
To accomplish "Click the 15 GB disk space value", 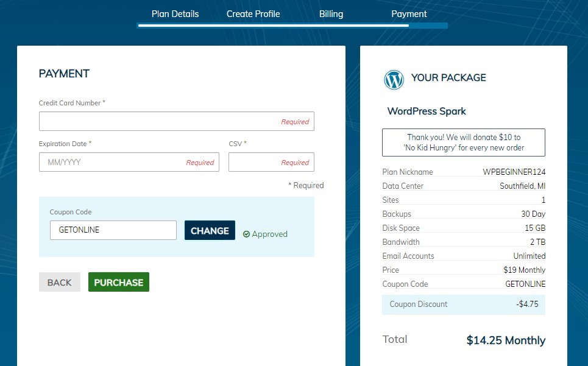I will click(535, 228).
